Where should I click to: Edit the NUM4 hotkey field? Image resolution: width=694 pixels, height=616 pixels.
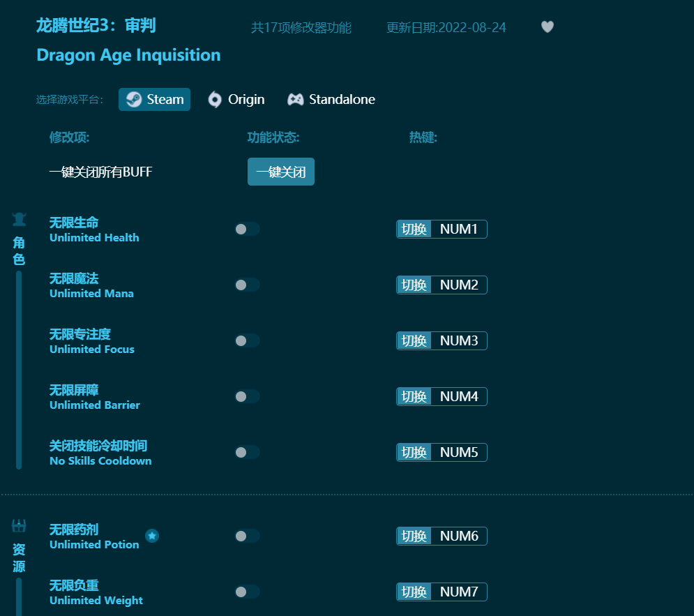459,396
